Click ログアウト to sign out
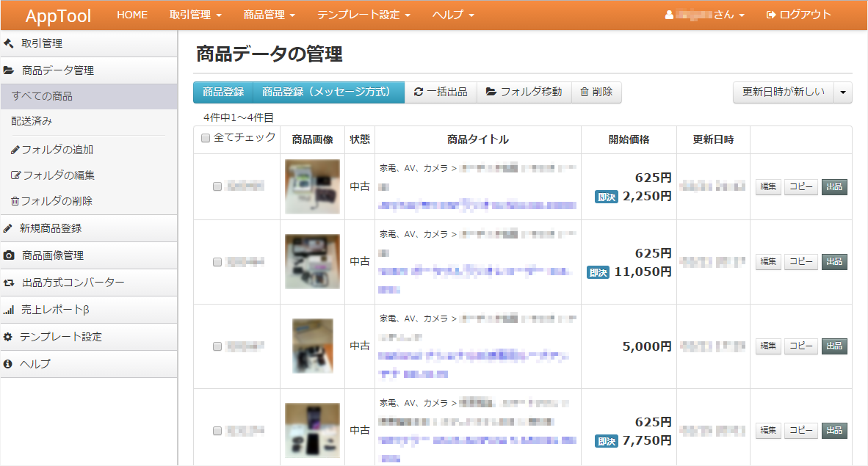Screen dimensions: 868x466 (x=799, y=15)
